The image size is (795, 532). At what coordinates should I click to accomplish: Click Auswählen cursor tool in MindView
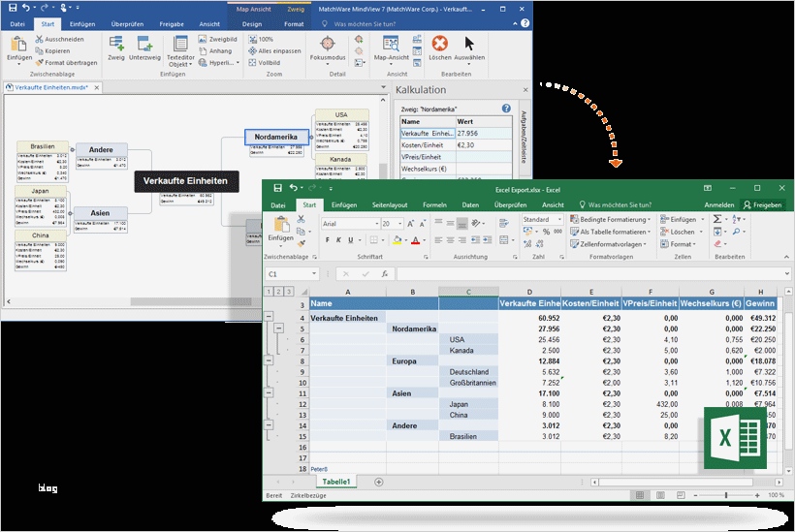click(469, 48)
